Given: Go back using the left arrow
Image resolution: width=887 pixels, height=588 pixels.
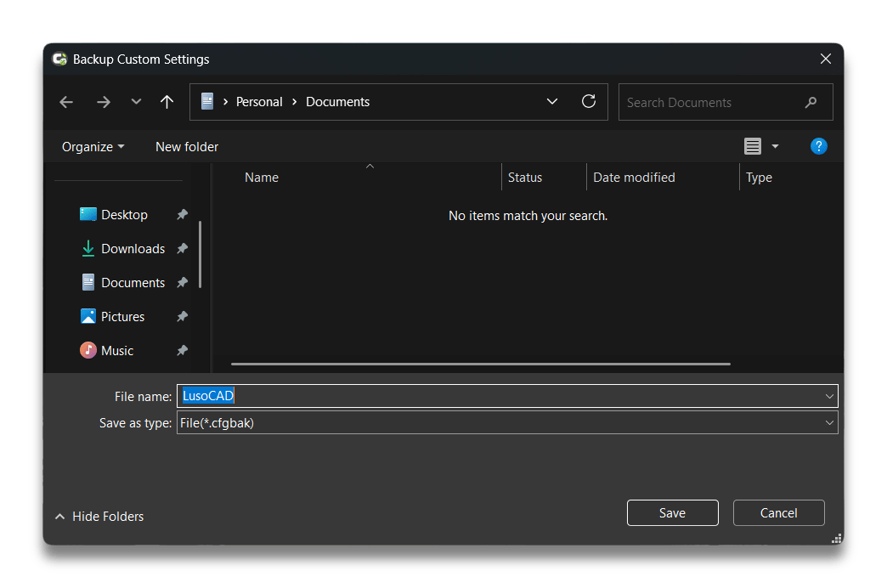Looking at the screenshot, I should (66, 102).
